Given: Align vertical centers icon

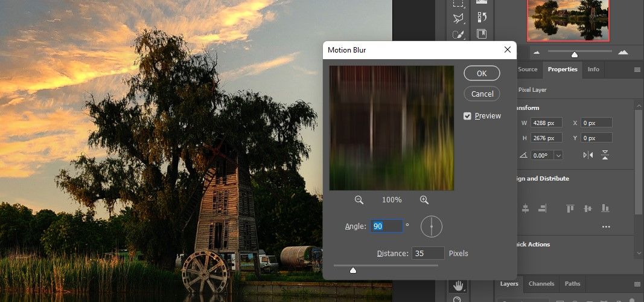Looking at the screenshot, I should pos(588,208).
